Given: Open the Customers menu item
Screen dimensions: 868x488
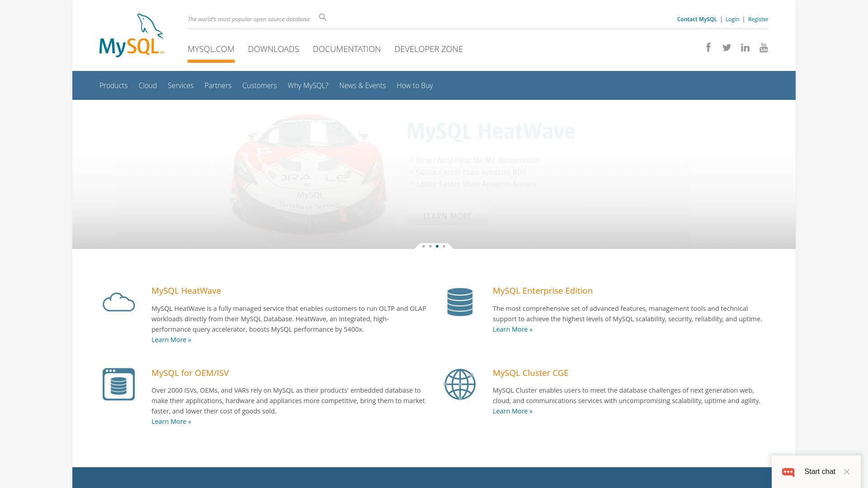Looking at the screenshot, I should (259, 85).
